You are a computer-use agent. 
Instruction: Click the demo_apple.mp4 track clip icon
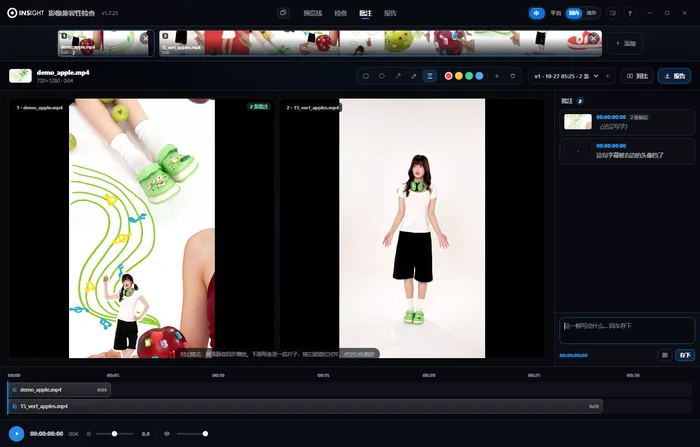[15, 390]
